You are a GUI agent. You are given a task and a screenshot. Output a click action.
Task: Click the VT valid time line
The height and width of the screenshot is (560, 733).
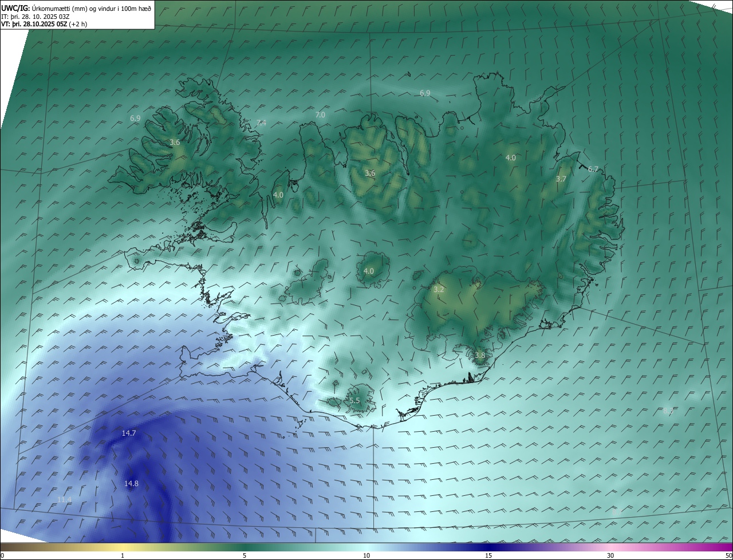[45, 24]
